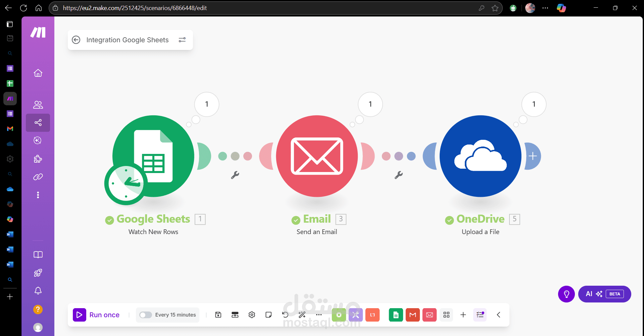644x336 pixels.
Task: Open the three-dot More menu in sidebar
Action: coord(38,195)
